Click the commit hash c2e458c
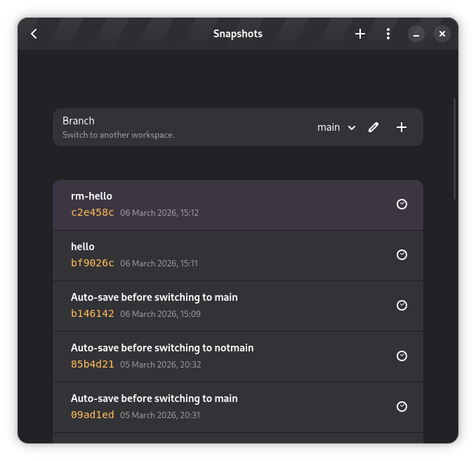Image resolution: width=476 pixels, height=461 pixels. point(92,212)
